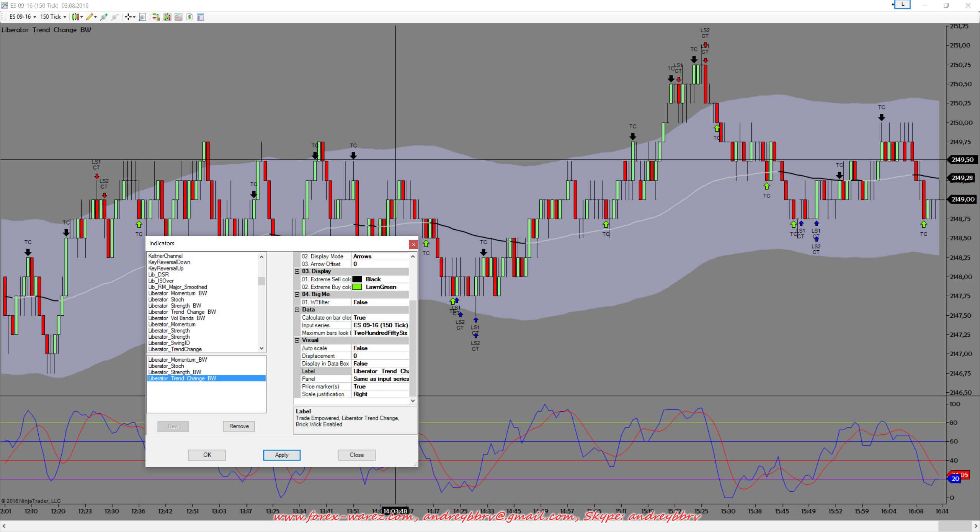Collapse the Visual property group

297,340
